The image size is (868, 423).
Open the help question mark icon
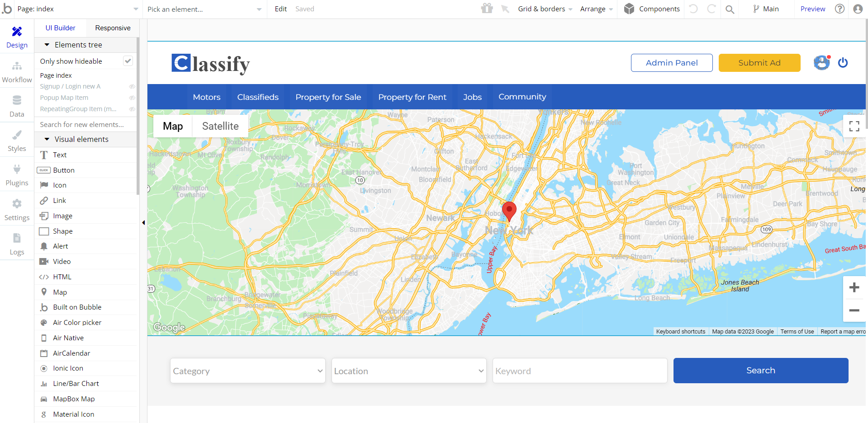tap(840, 9)
